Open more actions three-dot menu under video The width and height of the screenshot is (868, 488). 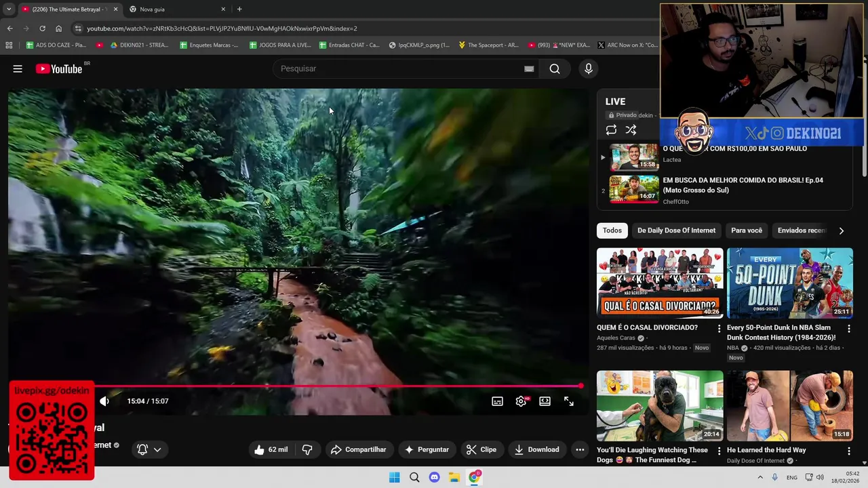tap(580, 449)
